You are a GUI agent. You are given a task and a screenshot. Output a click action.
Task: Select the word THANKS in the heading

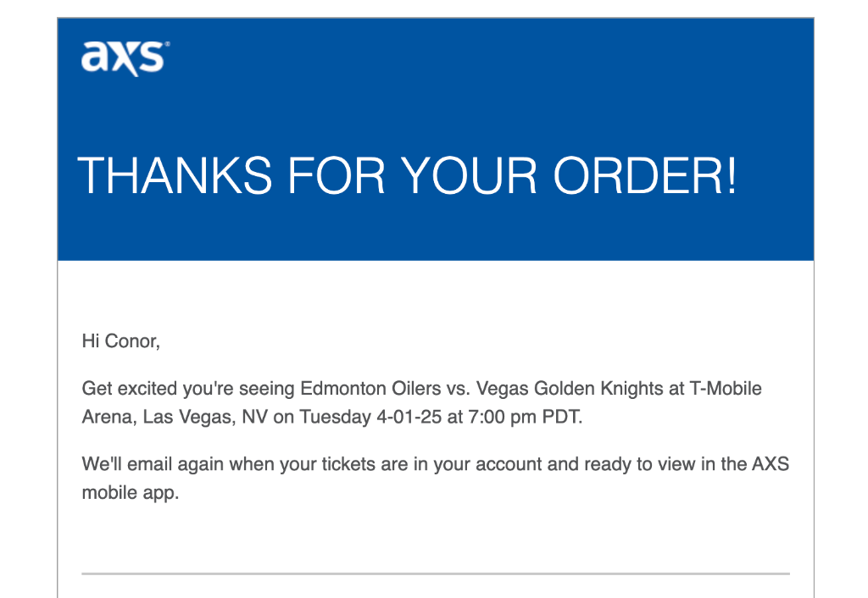(175, 176)
